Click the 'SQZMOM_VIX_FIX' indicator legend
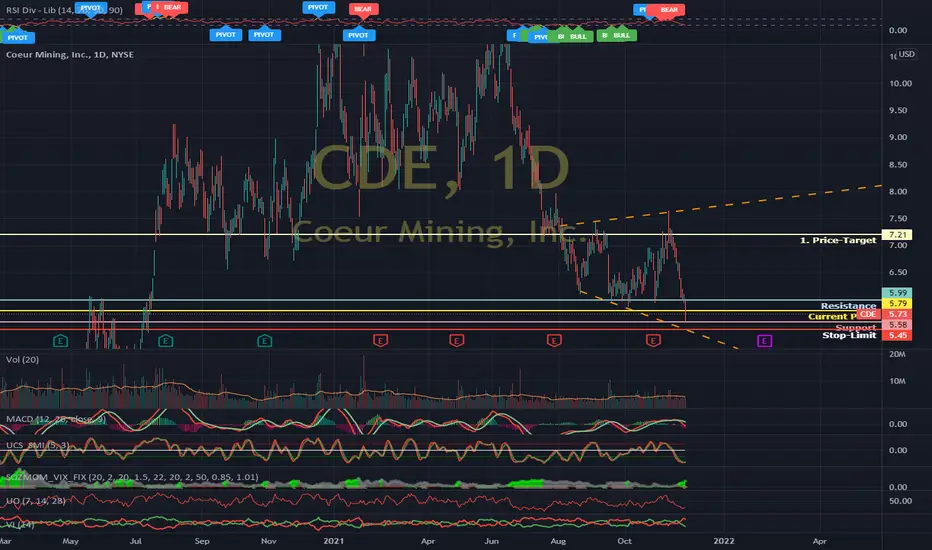This screenshot has height=550, width=932. coord(132,477)
